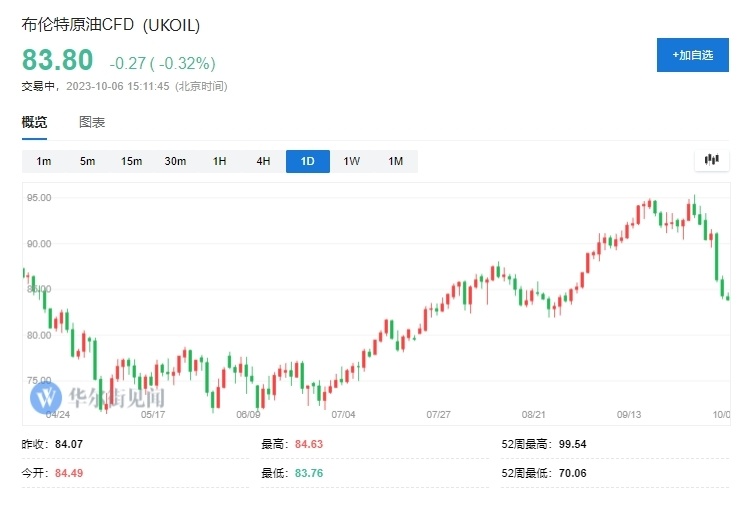Switch to 1W weekly candles

352,161
